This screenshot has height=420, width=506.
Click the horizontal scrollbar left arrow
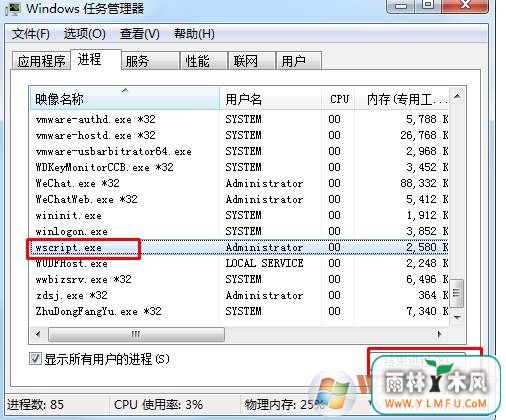coord(38,334)
